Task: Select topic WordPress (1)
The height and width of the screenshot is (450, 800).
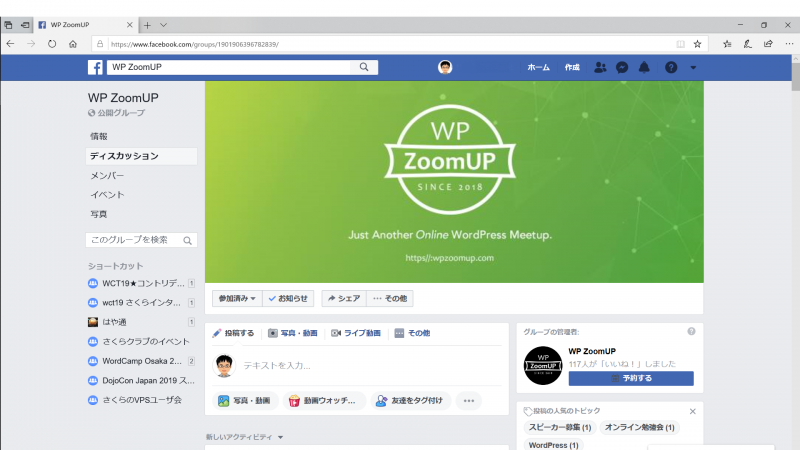Action: click(x=554, y=445)
